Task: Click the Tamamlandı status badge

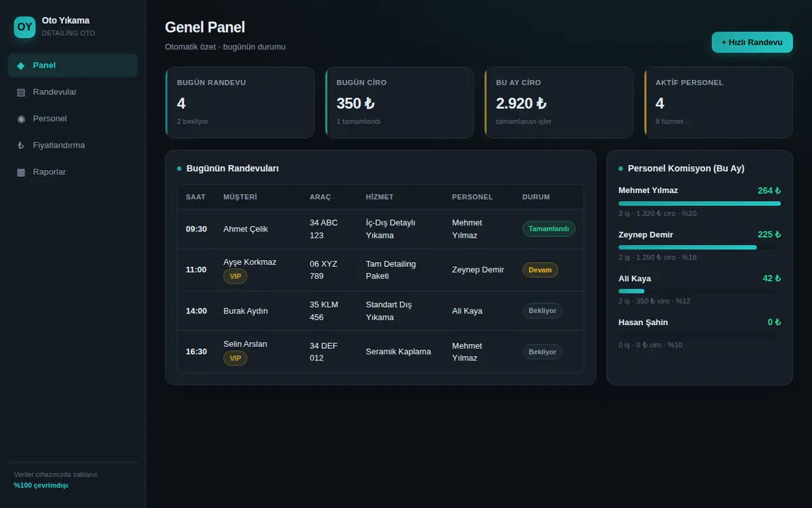Action: [x=549, y=229]
